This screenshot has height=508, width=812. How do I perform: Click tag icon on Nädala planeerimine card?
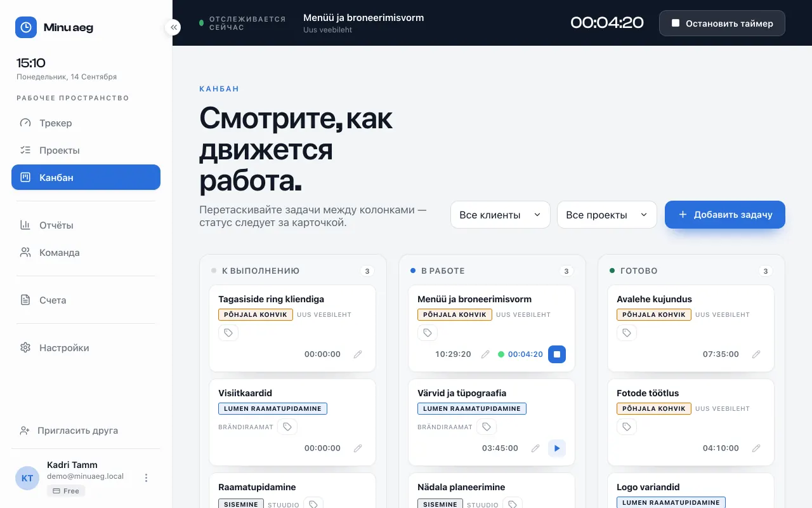coord(513,504)
